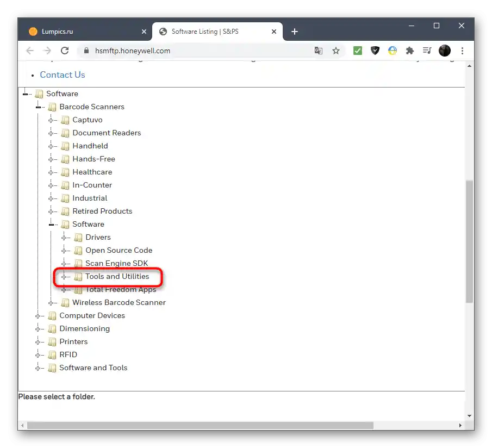Expand the Total Freedom Apps node
Screen dimensions: 492x448
coord(64,290)
